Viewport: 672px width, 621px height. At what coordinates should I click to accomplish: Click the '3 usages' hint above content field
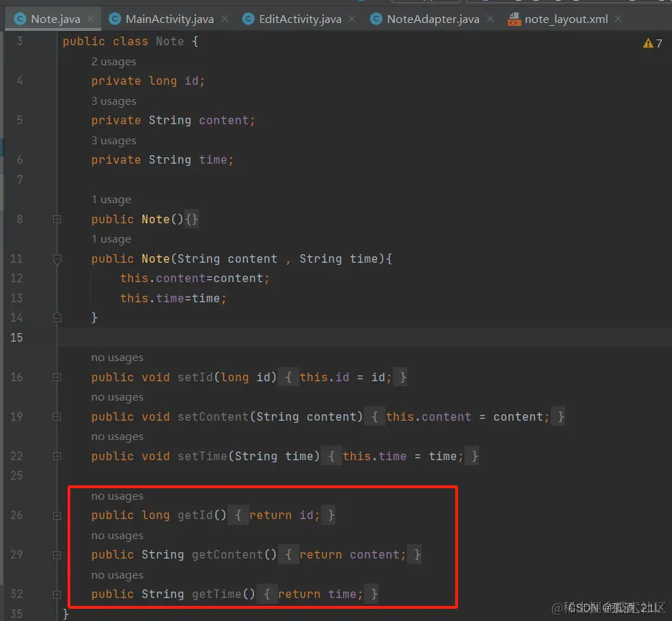113,101
